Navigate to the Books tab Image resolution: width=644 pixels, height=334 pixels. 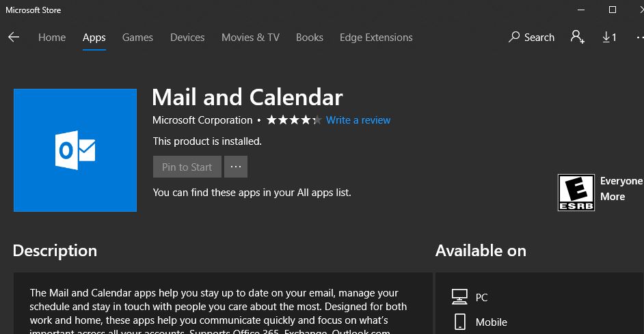coord(309,38)
